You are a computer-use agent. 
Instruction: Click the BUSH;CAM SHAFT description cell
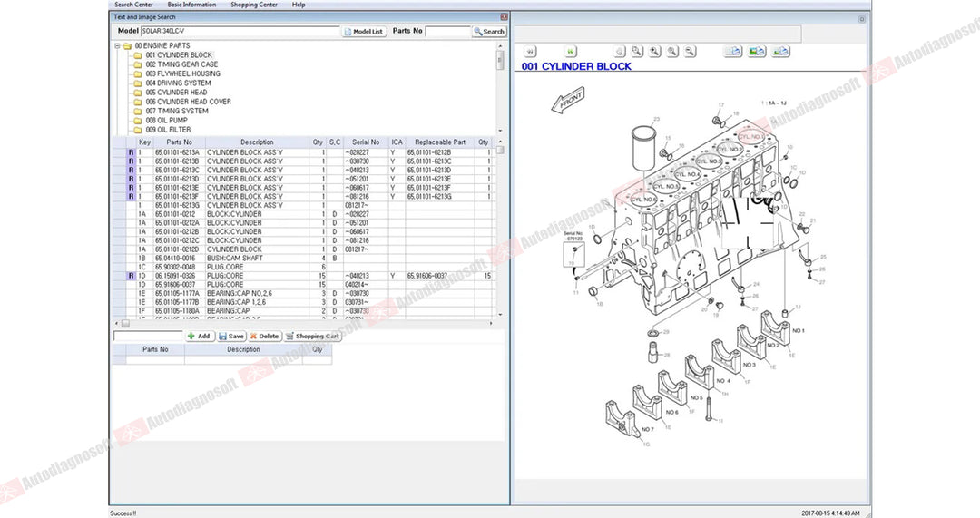pyautogui.click(x=257, y=258)
